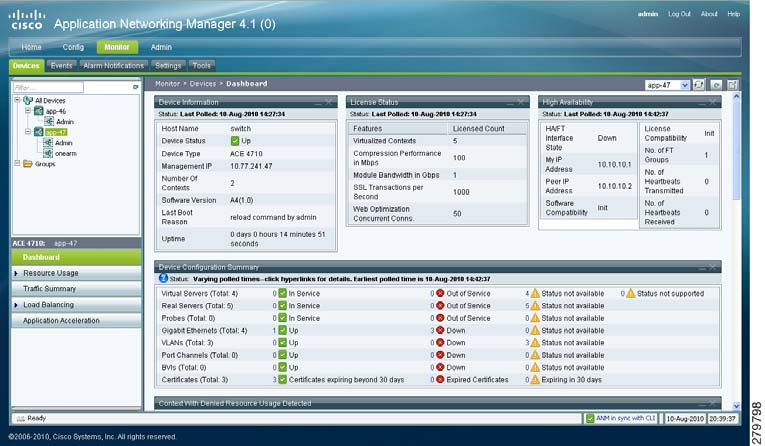Expand the Load Balancing menu section
The width and height of the screenshot is (765, 446).
coord(17,305)
